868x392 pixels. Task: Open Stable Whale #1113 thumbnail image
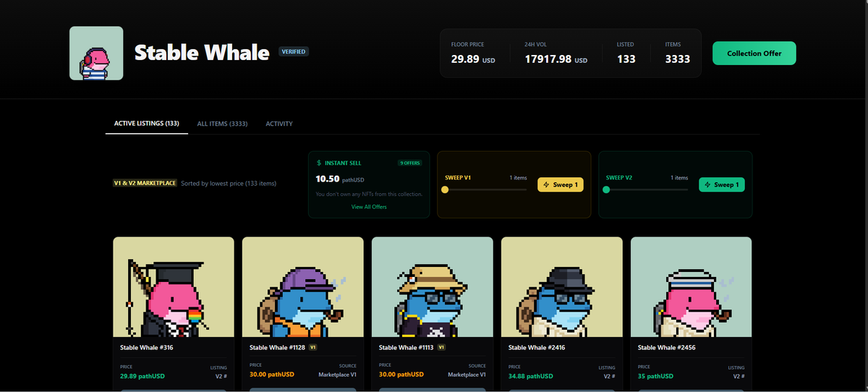(x=433, y=287)
